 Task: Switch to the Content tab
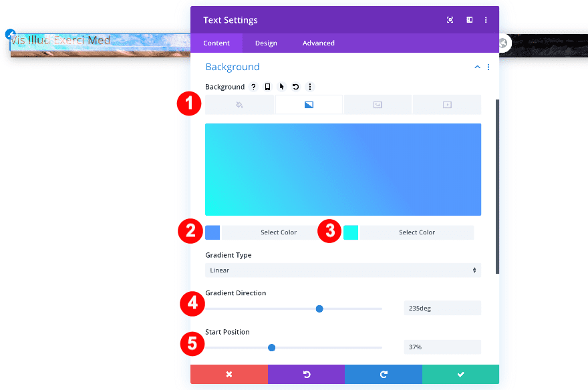click(216, 43)
